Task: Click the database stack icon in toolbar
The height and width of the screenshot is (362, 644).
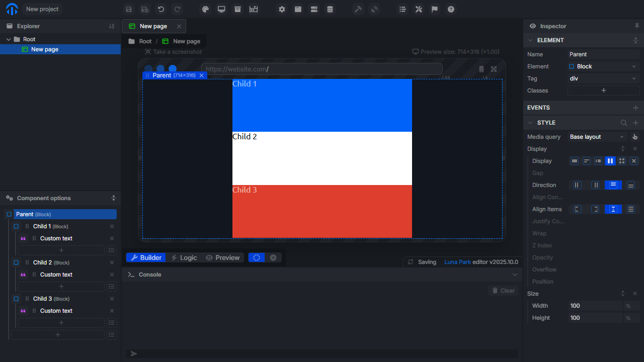Action: click(330, 9)
